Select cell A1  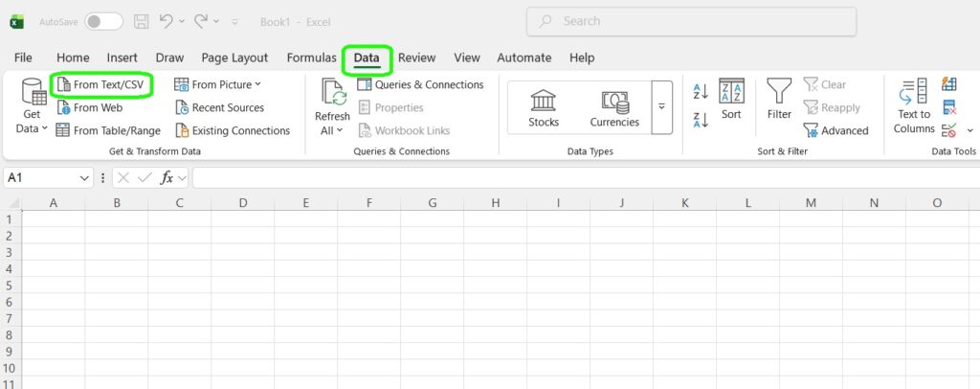tap(54, 218)
